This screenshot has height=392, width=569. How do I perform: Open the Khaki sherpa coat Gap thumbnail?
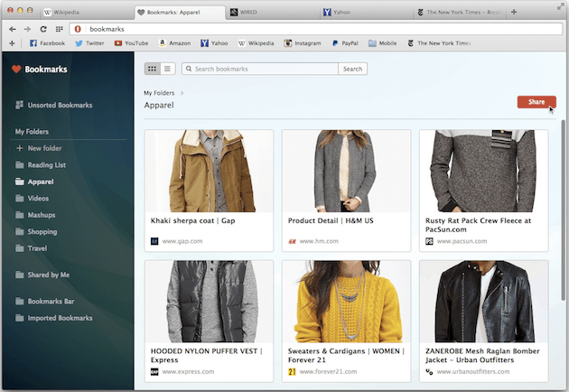tap(209, 170)
